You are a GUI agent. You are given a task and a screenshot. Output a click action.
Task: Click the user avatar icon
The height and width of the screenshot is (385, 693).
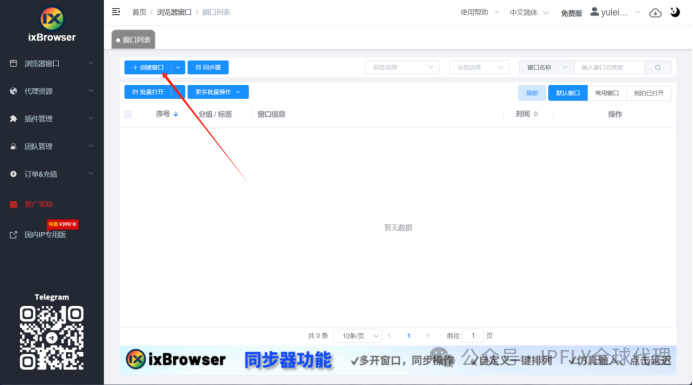pos(594,12)
